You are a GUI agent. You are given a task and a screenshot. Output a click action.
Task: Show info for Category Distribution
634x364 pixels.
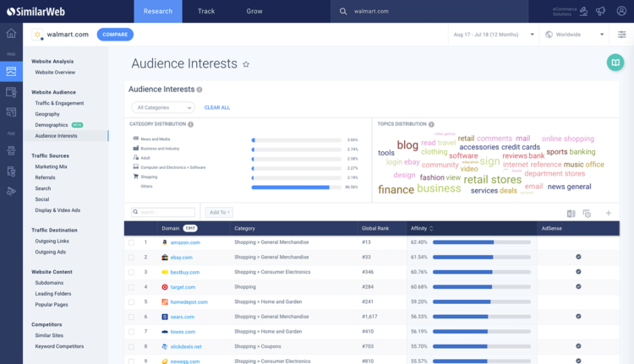pos(190,124)
